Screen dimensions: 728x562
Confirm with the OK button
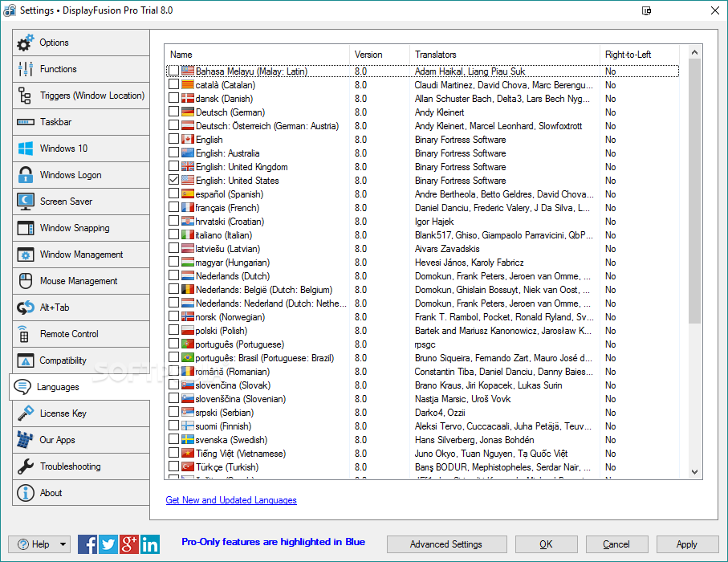(546, 544)
